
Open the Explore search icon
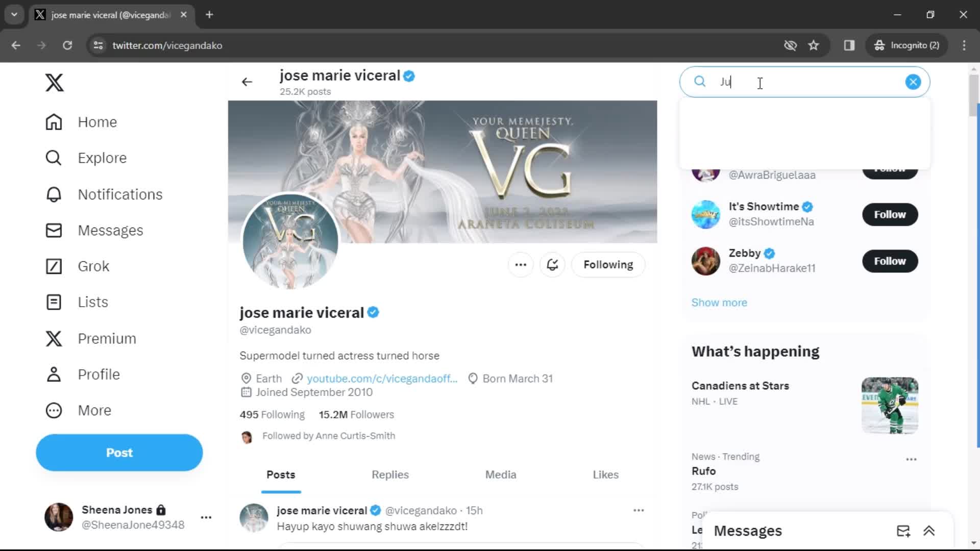pyautogui.click(x=55, y=158)
